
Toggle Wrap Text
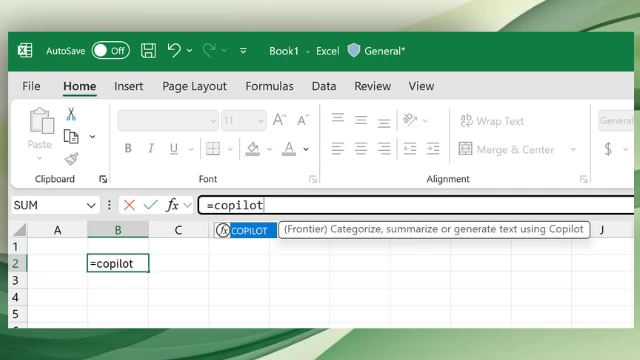coord(491,121)
